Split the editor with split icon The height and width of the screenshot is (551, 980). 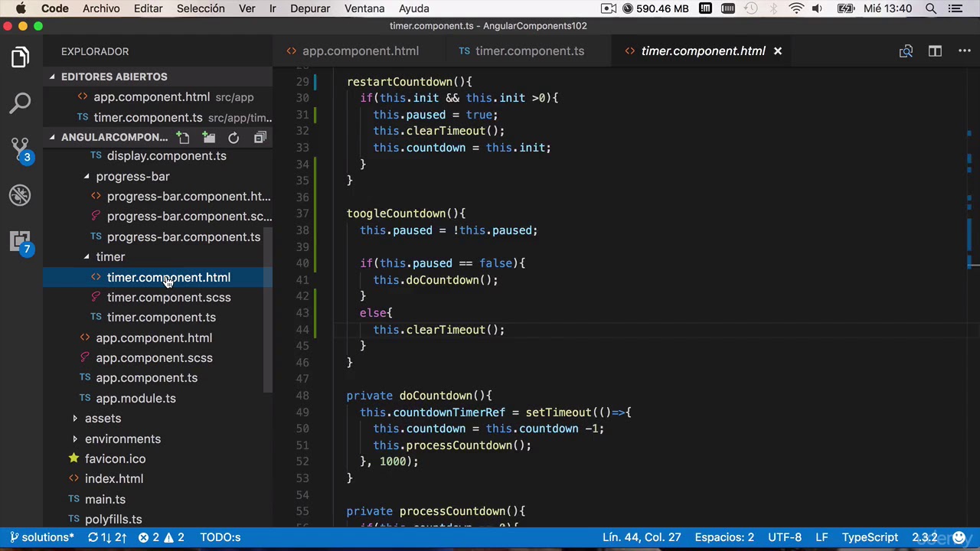click(935, 51)
